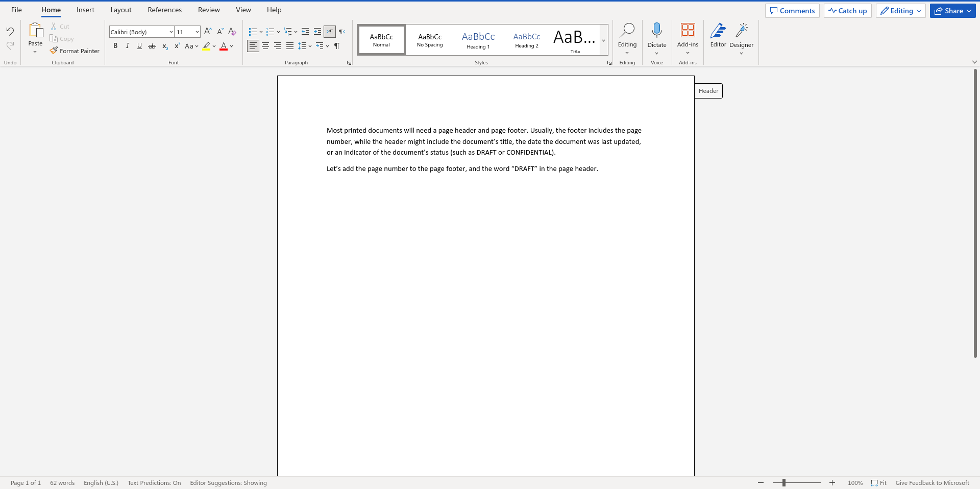Decrease the paragraph indent
The image size is (980, 489).
coord(305,32)
